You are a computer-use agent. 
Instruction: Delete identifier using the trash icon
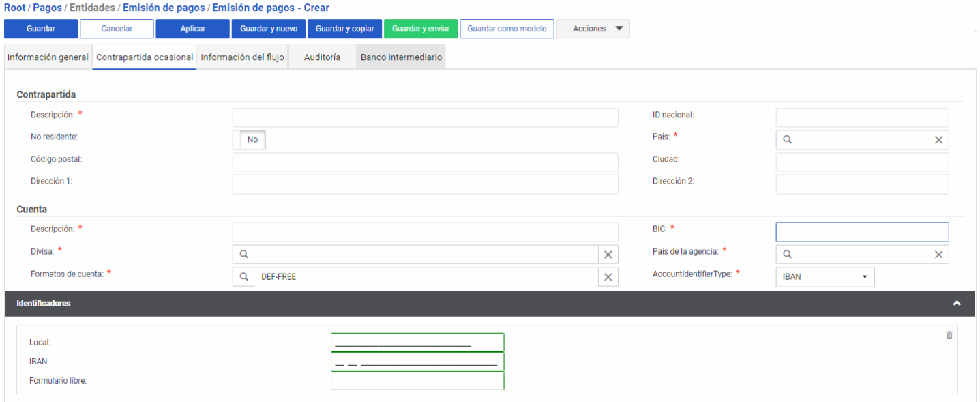tap(949, 335)
